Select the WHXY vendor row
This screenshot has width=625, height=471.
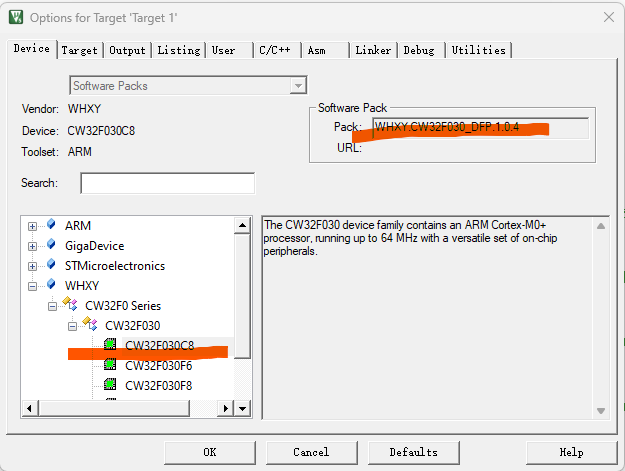[82, 286]
